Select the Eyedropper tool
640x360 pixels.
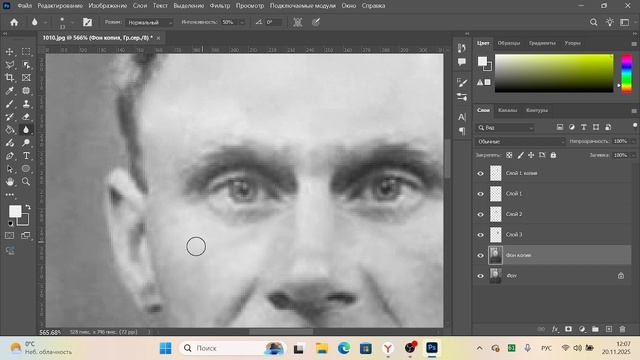click(9, 91)
